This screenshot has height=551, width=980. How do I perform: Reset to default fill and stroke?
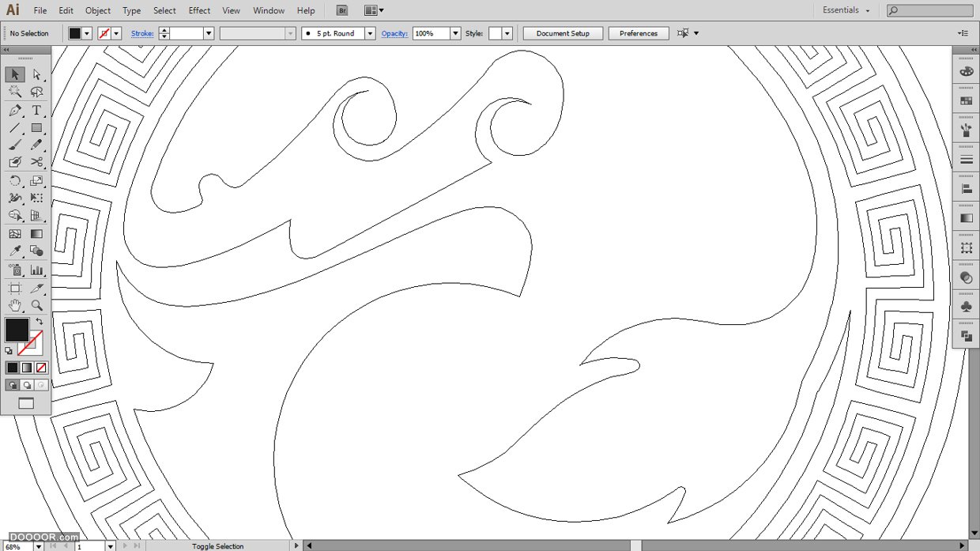tap(9, 351)
